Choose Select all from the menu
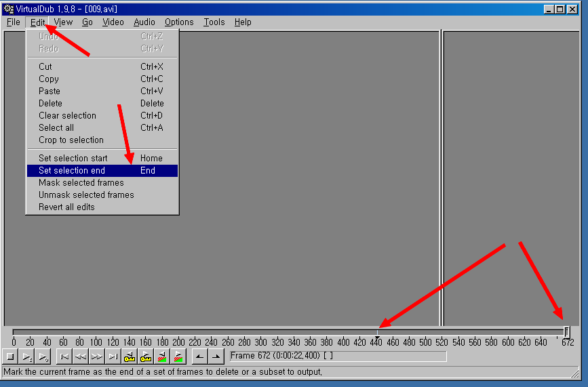588x387 pixels. (x=102, y=127)
